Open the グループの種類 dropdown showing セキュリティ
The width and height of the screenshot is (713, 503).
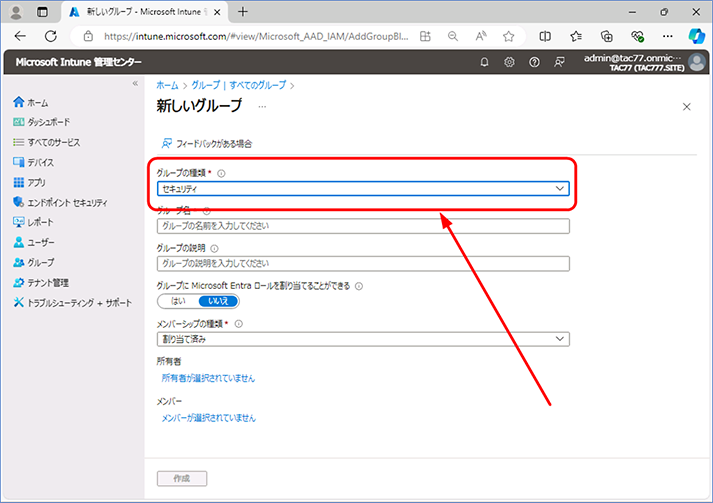tap(363, 188)
